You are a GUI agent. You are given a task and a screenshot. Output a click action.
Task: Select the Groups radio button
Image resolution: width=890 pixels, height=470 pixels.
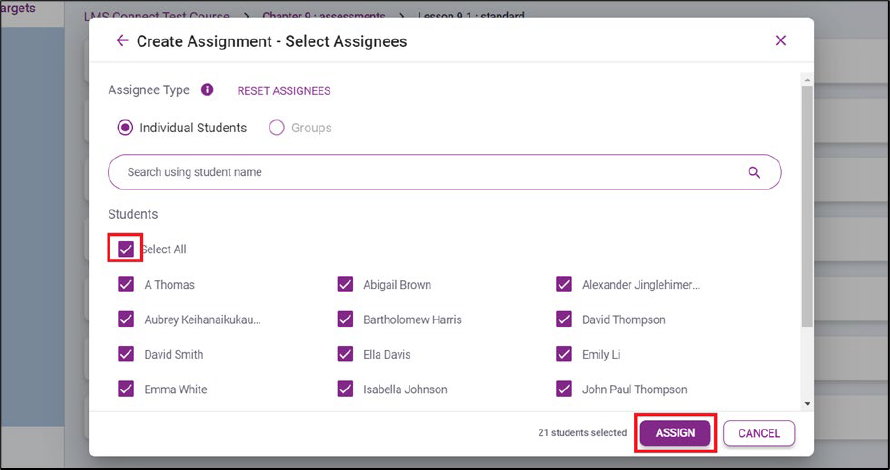[277, 128]
